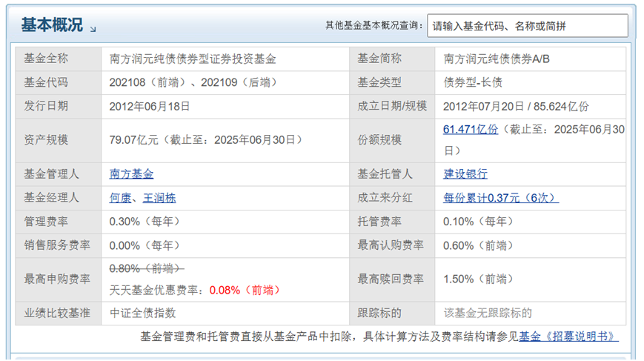644x361 pixels.
Task: Click the 成立日期/规模 label
Action: click(x=392, y=106)
